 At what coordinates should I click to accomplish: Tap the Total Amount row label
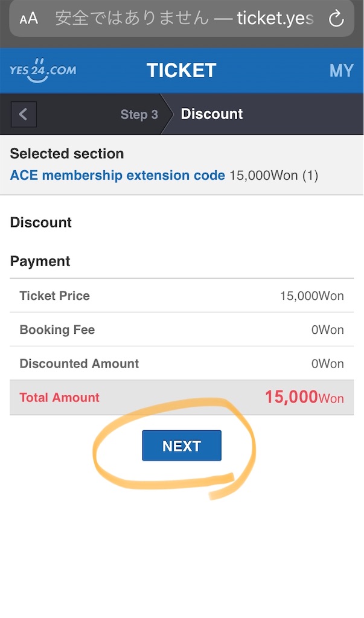coord(60,397)
